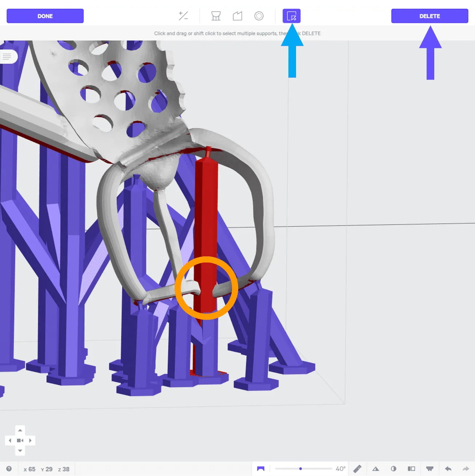This screenshot has height=476, width=475.
Task: Open the hamburger side panel menu
Action: pyautogui.click(x=7, y=57)
